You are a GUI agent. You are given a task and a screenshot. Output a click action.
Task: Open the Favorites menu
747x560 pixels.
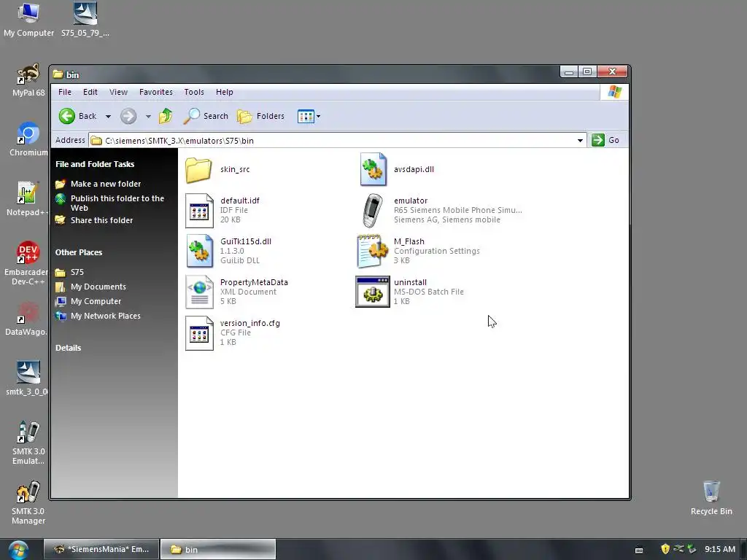(x=156, y=92)
